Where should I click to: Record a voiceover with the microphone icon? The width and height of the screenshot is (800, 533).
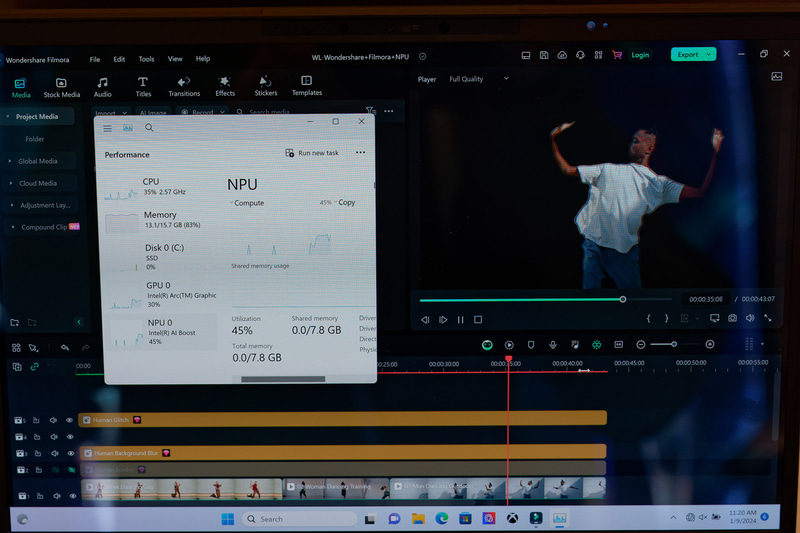pos(553,345)
